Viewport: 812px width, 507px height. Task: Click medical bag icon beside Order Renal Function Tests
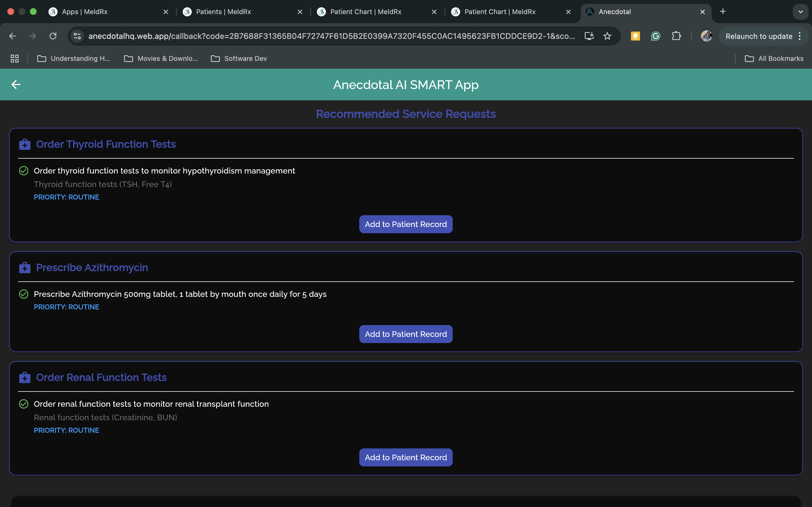[25, 377]
